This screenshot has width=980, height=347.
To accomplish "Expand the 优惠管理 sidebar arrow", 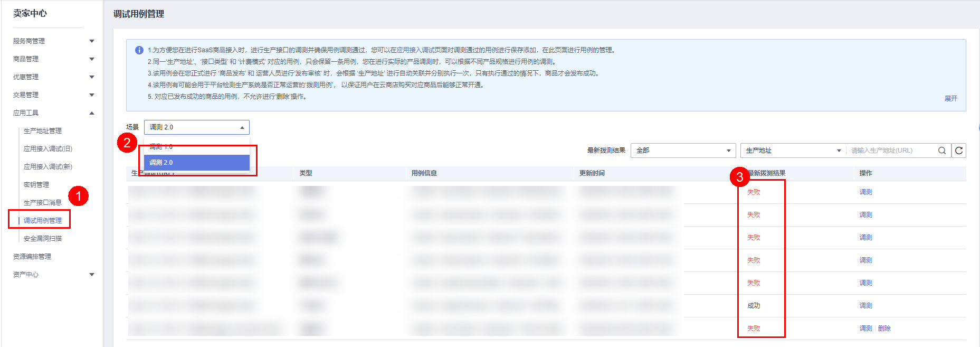I will click(x=92, y=77).
